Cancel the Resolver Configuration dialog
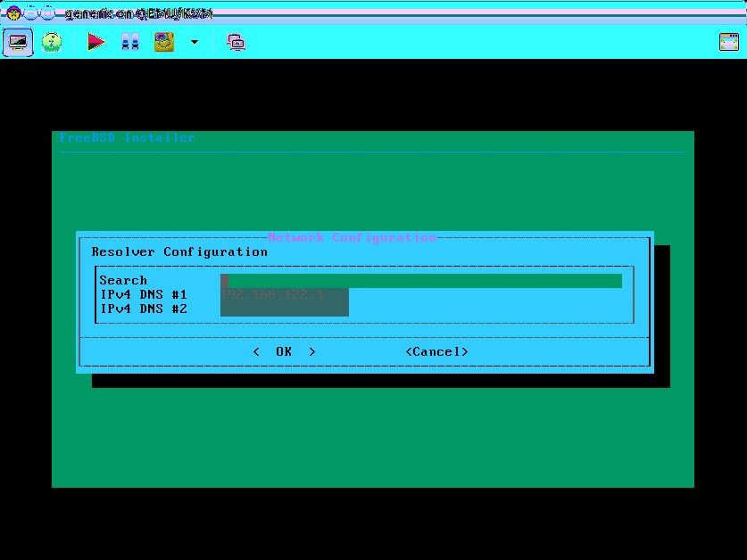Viewport: 747px width, 560px height. coord(436,352)
